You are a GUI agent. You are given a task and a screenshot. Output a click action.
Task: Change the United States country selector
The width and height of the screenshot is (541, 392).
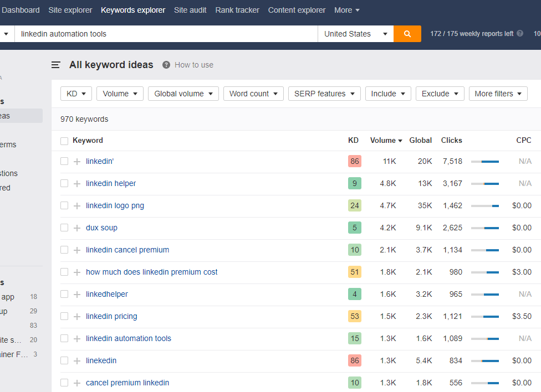point(356,34)
